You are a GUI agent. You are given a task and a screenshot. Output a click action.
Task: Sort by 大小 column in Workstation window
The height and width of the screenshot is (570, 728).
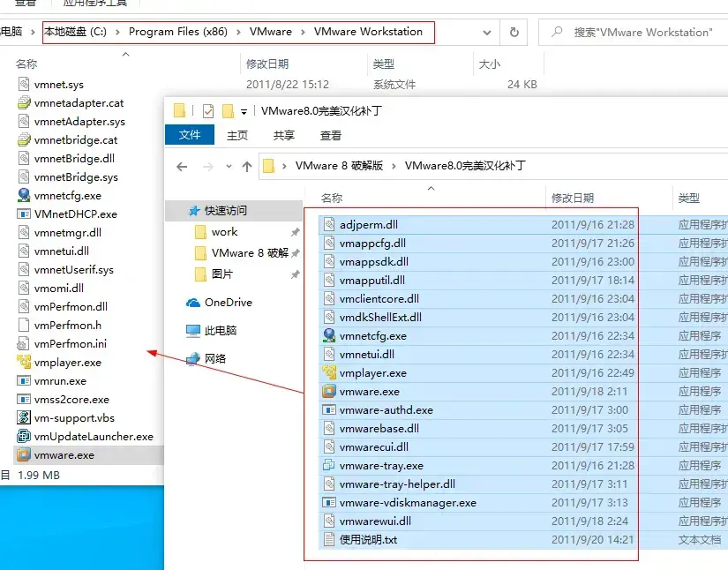coord(490,64)
